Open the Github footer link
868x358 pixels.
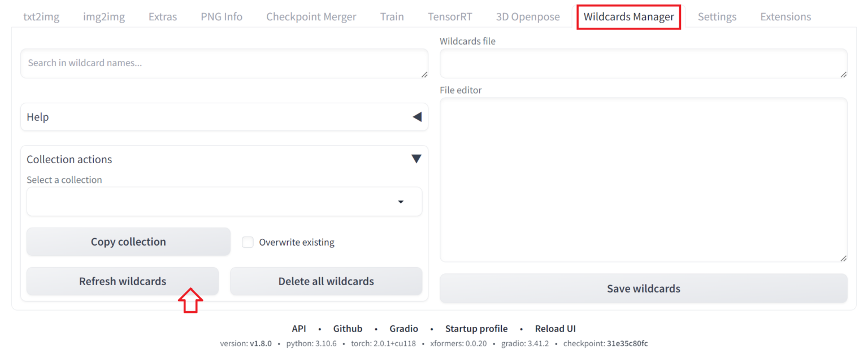348,329
